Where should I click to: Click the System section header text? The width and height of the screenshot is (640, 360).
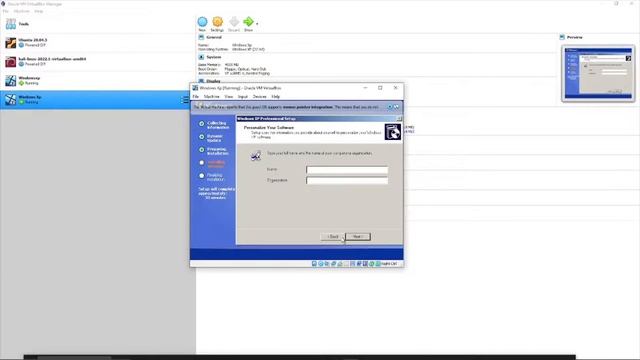pyautogui.click(x=213, y=57)
